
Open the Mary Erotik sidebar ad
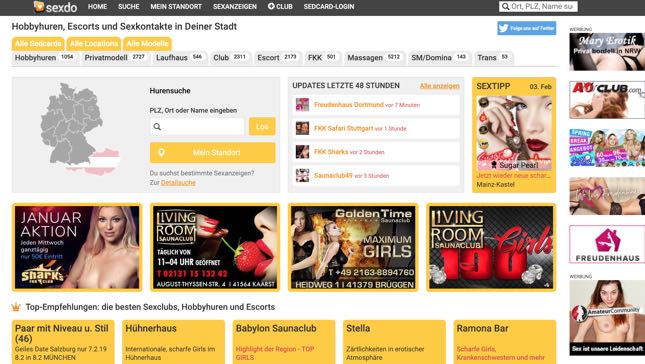click(x=607, y=52)
